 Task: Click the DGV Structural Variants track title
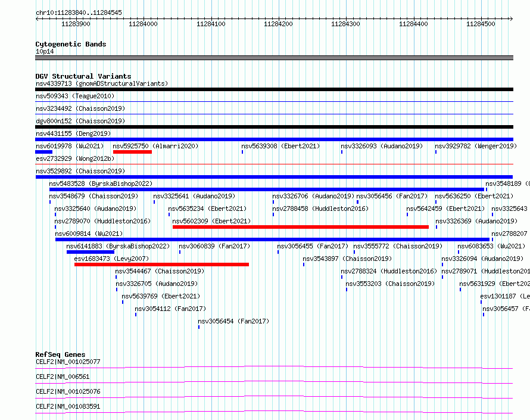point(83,76)
